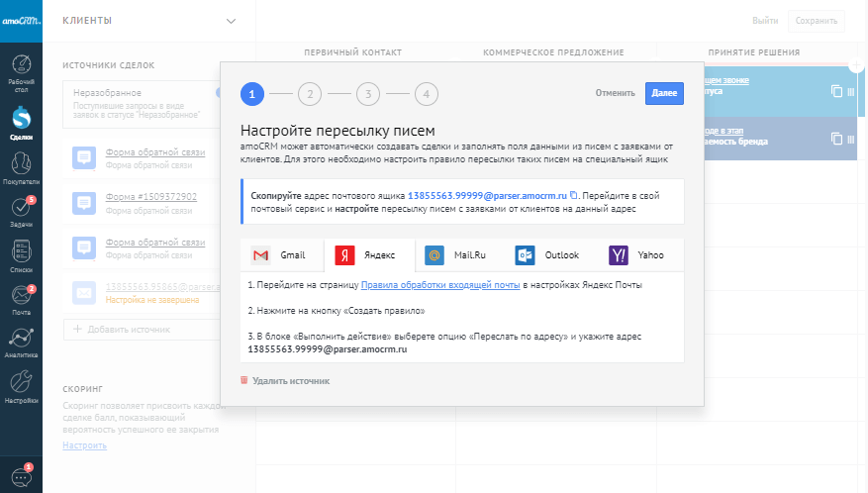Select the Outlook instructions tab
868x493 pixels.
point(547,255)
